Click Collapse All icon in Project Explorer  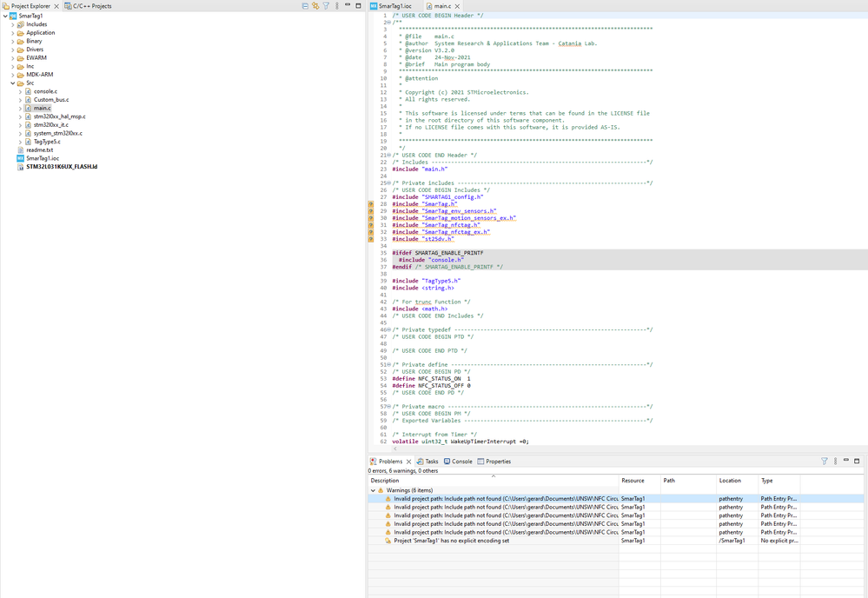[305, 6]
